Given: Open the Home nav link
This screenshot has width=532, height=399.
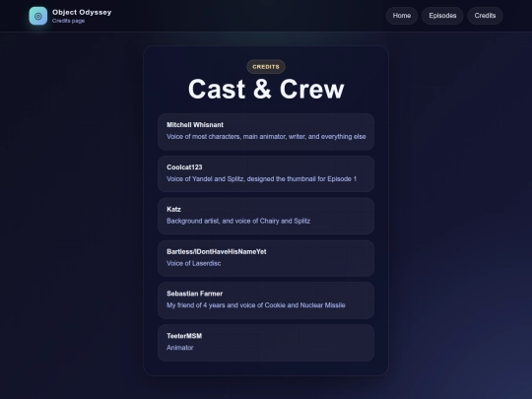Looking at the screenshot, I should (402, 16).
